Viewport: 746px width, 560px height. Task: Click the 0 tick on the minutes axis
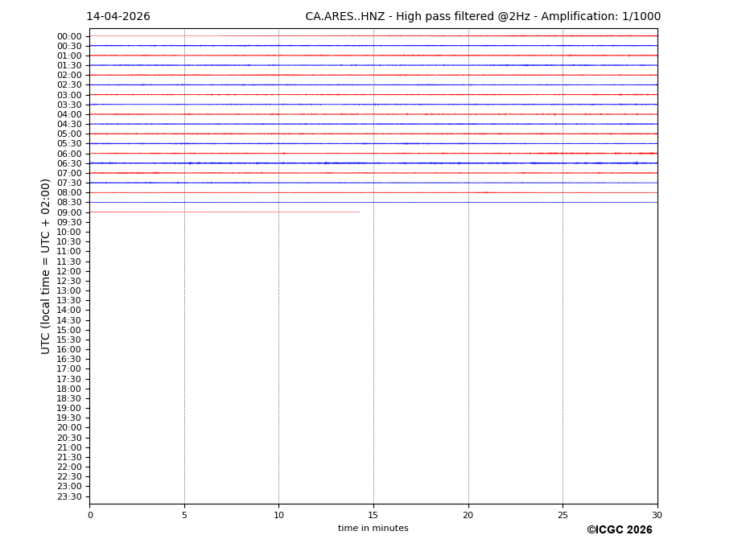90,516
